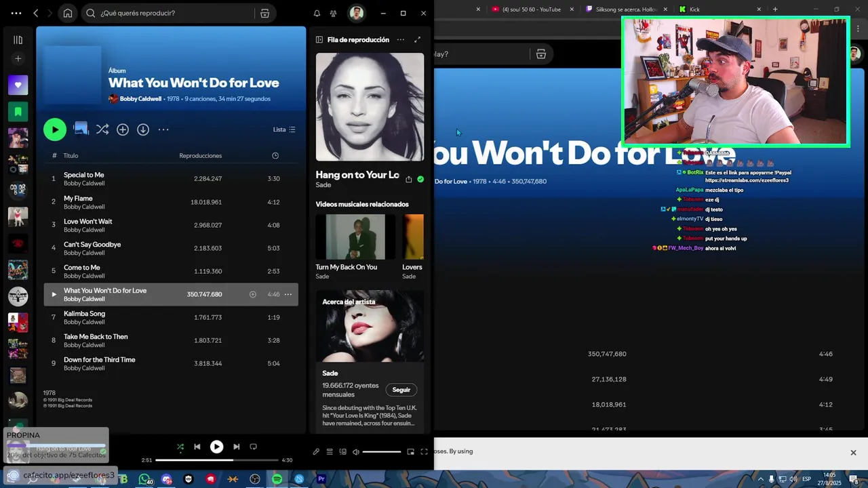This screenshot has width=868, height=488.
Task: Toggle repeat in the player bar
Action: click(x=254, y=447)
